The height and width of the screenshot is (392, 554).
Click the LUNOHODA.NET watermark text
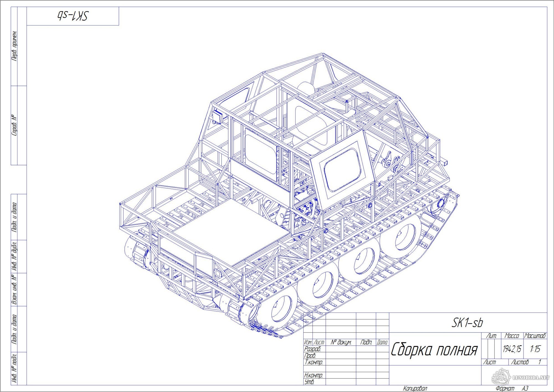[531, 378]
